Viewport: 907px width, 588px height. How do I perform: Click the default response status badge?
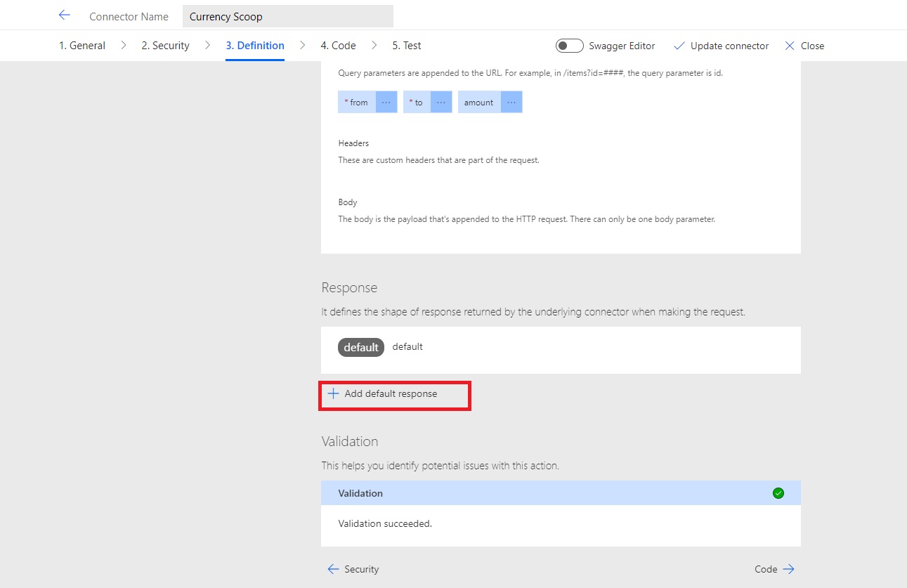[x=360, y=346]
